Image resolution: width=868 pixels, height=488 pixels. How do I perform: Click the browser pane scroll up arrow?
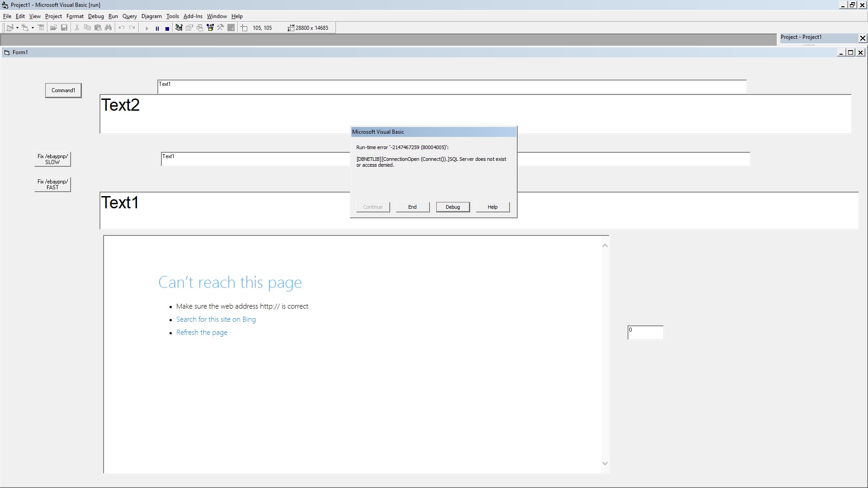[x=605, y=246]
